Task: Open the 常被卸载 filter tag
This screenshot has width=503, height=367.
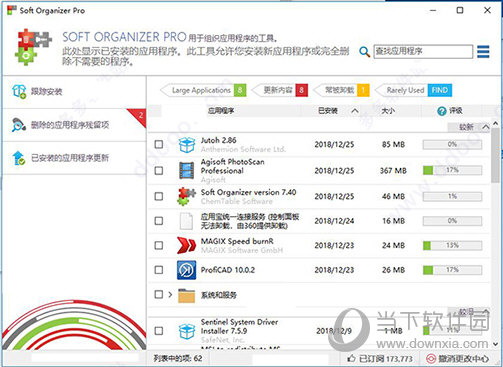Action: pyautogui.click(x=341, y=90)
